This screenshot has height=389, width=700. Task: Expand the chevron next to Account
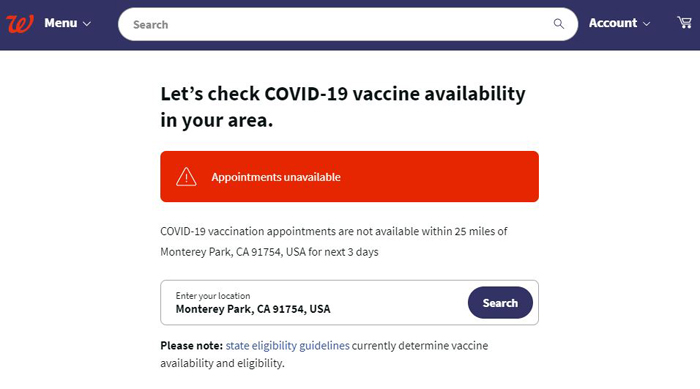coord(646,24)
